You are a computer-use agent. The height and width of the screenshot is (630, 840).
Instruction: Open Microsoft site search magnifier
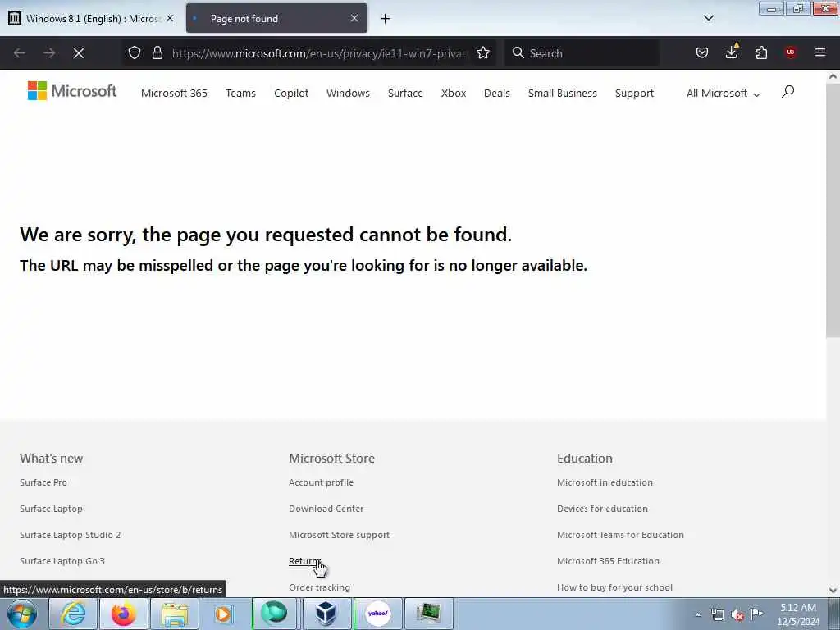point(787,92)
